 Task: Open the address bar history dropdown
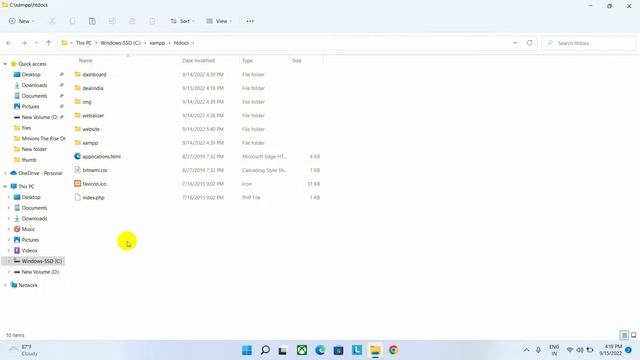515,43
